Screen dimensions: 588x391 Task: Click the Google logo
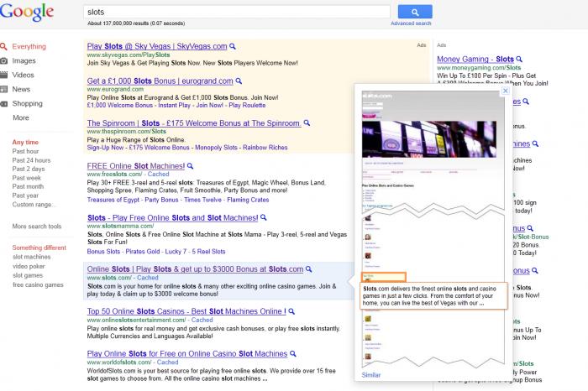coord(27,12)
